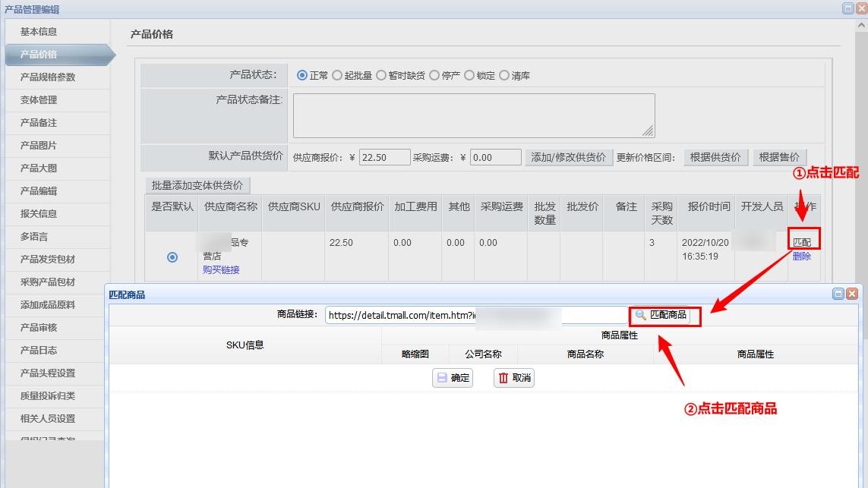This screenshot has height=488, width=868.
Task: Open the 产品图片 tab
Action: click(x=39, y=146)
